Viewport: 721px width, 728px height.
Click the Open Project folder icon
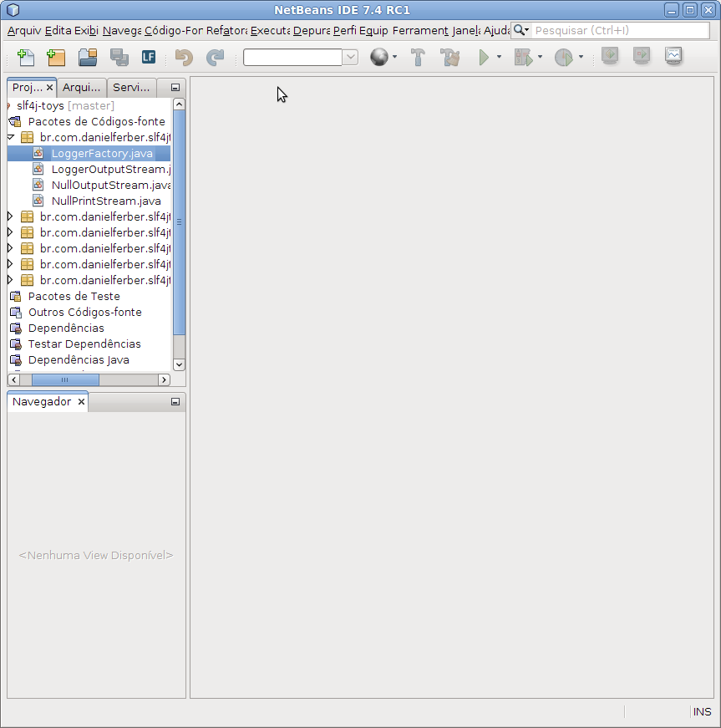point(88,57)
